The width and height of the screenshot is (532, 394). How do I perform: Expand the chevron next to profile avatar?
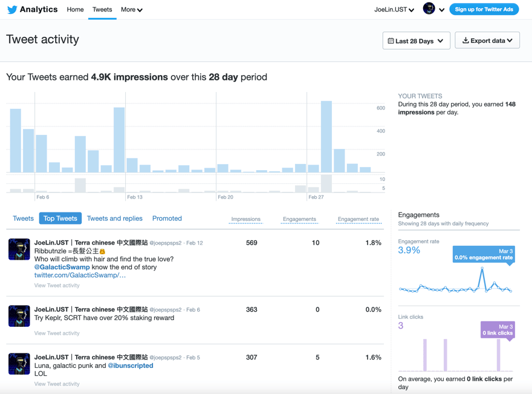pyautogui.click(x=442, y=10)
